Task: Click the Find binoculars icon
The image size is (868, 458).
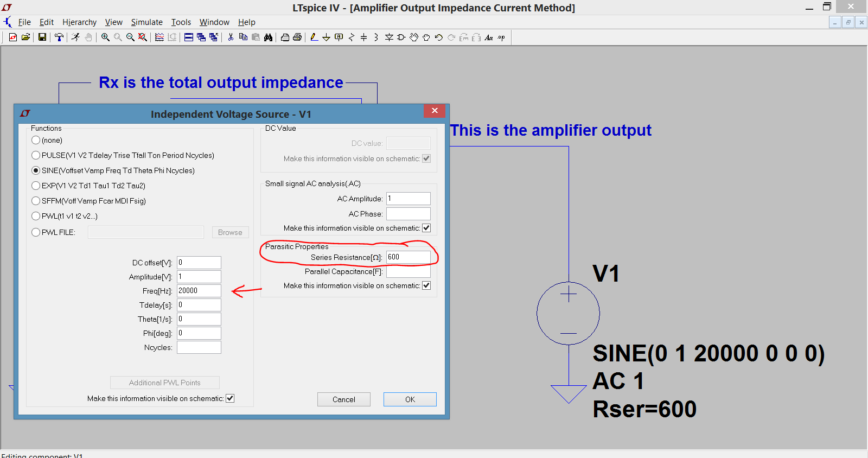Action: tap(268, 37)
